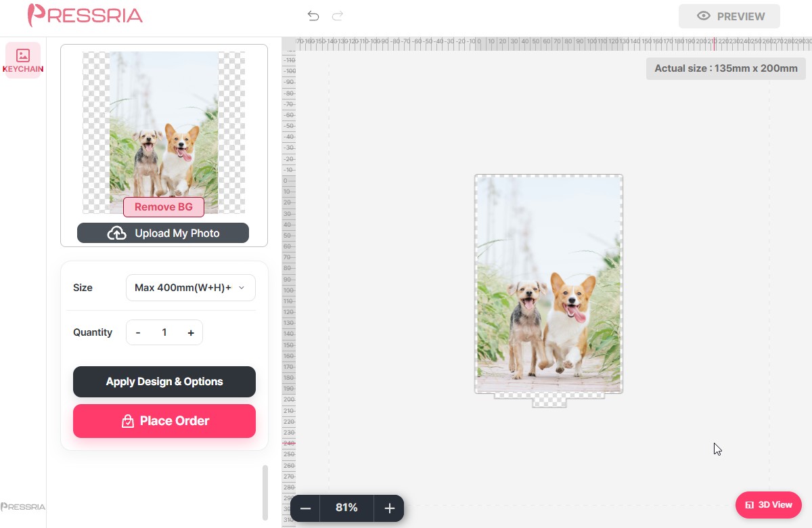The height and width of the screenshot is (528, 812).
Task: Select the dog design on the canvas
Action: 549,284
